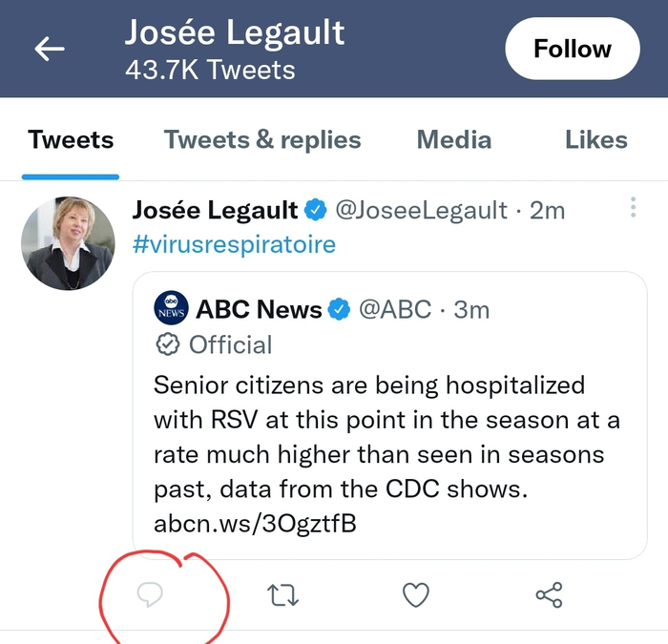Open the Tweets & replies tab

262,140
